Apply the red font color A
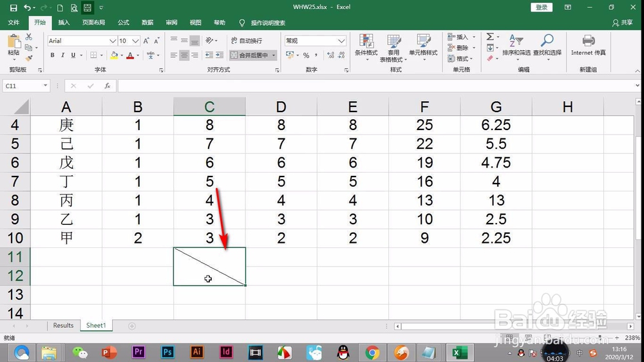This screenshot has width=644, height=362. 130,55
